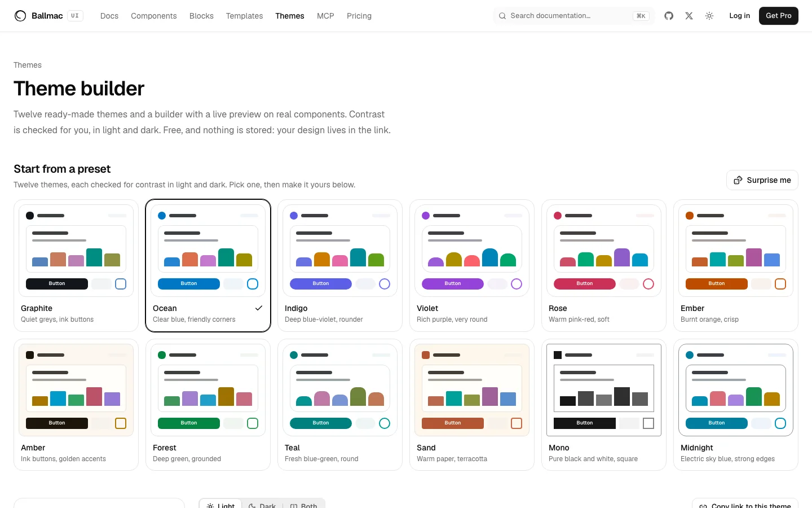This screenshot has height=508, width=812.
Task: Toggle the site light/dark mode sun icon
Action: coord(709,16)
